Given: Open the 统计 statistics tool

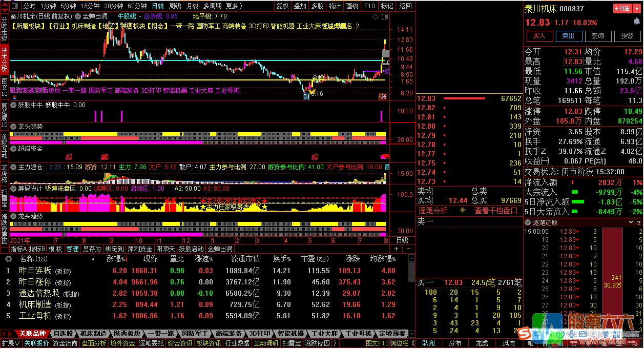Looking at the screenshot, I should pyautogui.click(x=335, y=6).
